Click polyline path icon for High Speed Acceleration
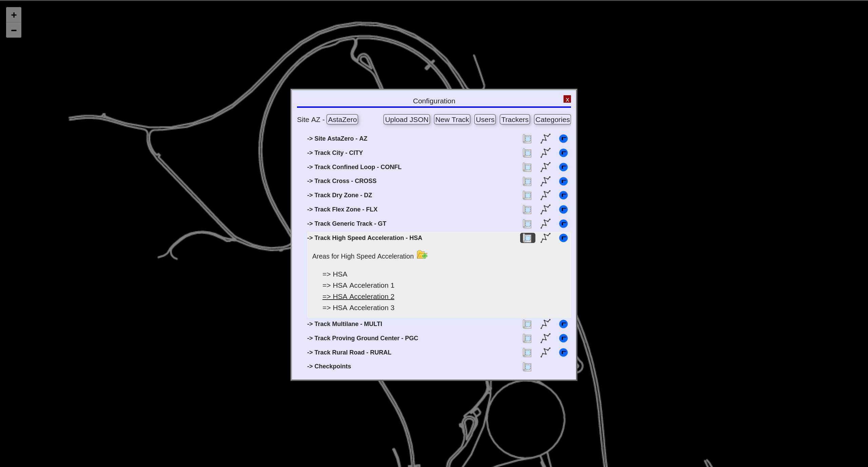 coord(545,238)
